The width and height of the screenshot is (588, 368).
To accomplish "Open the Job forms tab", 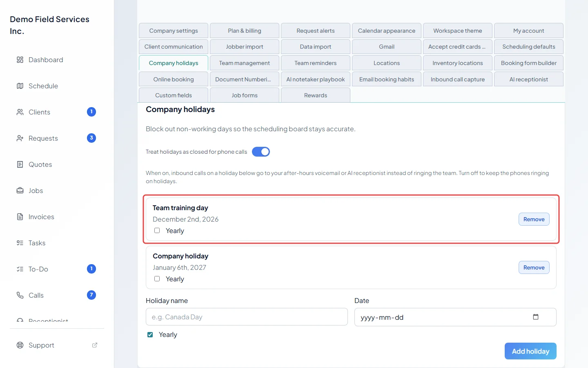I will tap(245, 95).
